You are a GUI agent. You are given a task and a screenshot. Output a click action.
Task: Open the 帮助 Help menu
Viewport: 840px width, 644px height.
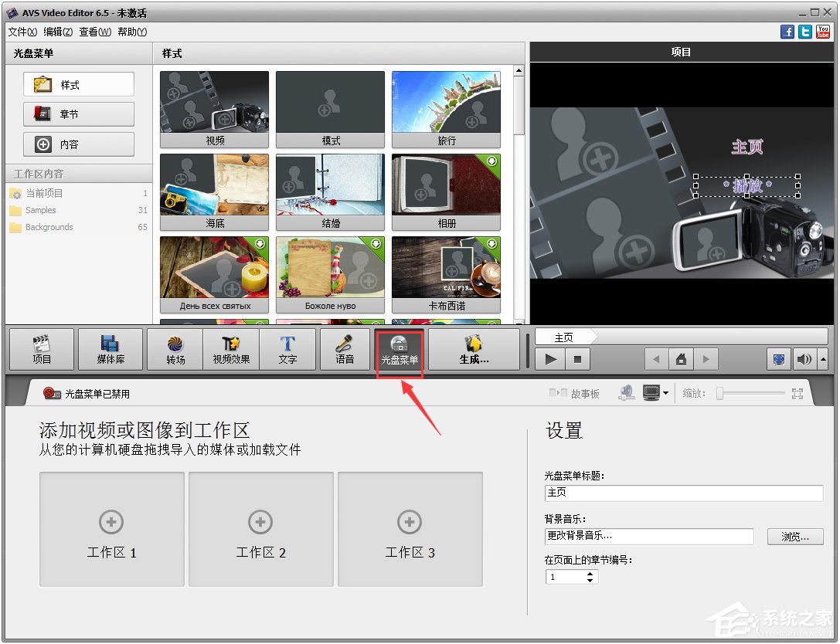(x=132, y=32)
